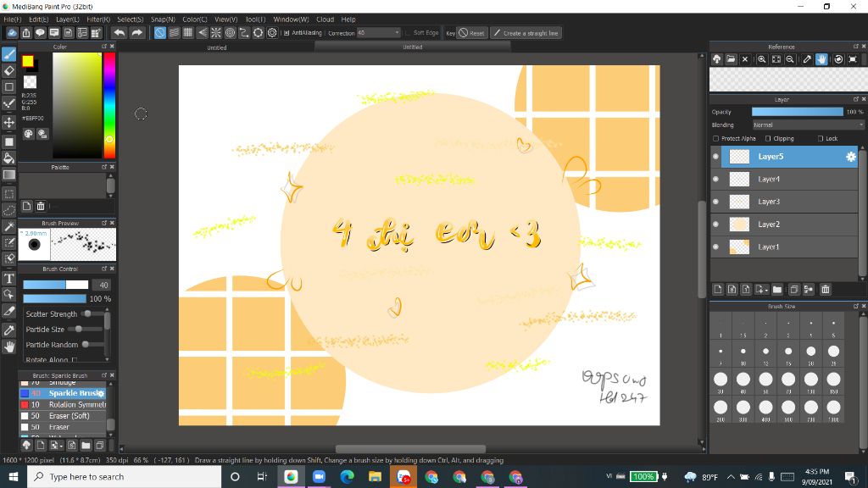Switch to the second Untitled canvas tab
Viewport: 868px width, 488px height.
tap(413, 47)
